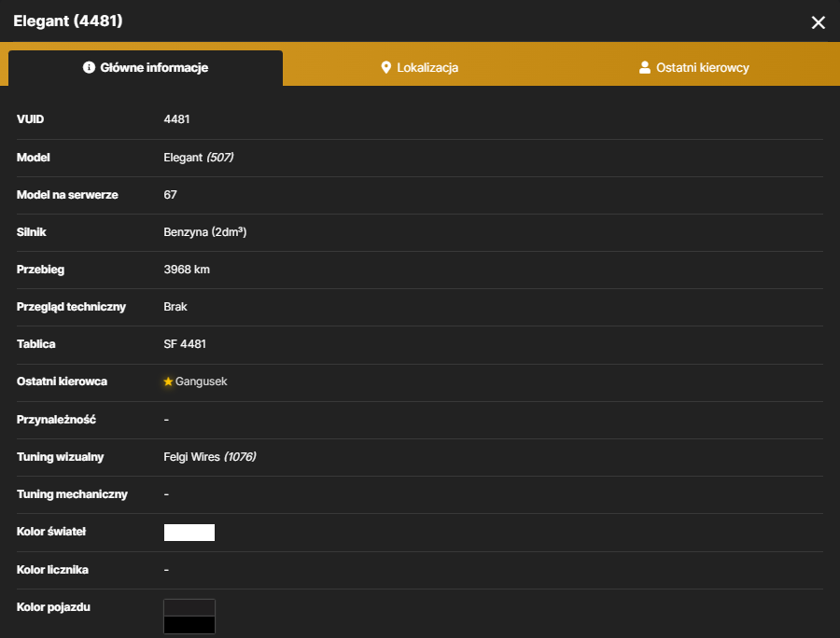Select the Model value Elegant (507)
840x638 pixels.
[199, 158]
